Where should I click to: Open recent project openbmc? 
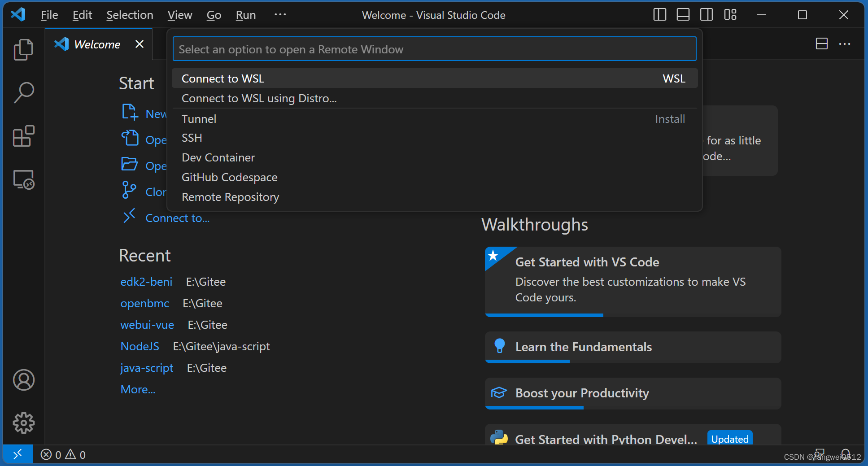tap(144, 303)
